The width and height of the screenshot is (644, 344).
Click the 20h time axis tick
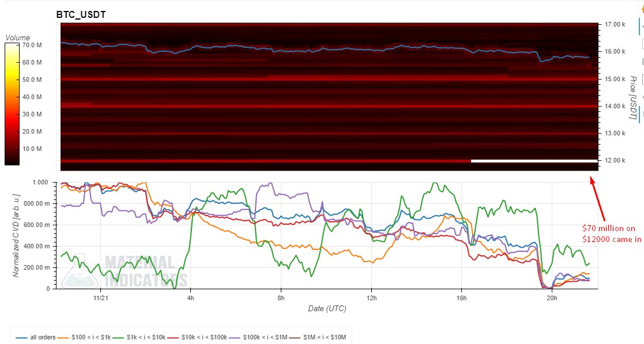click(x=552, y=298)
